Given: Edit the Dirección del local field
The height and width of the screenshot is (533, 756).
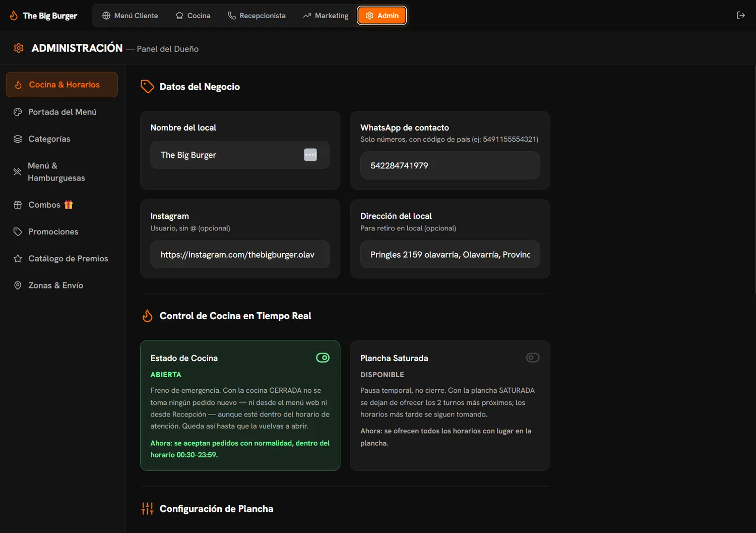Looking at the screenshot, I should pyautogui.click(x=450, y=254).
